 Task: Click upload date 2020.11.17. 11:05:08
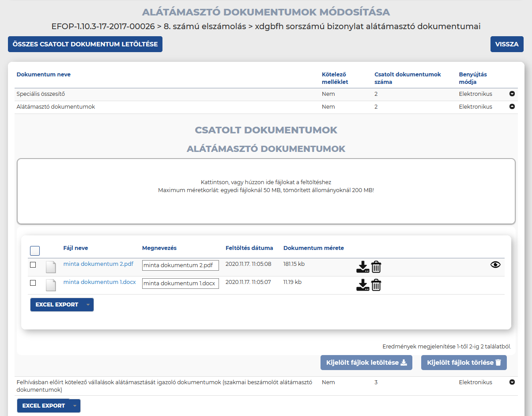[249, 264]
